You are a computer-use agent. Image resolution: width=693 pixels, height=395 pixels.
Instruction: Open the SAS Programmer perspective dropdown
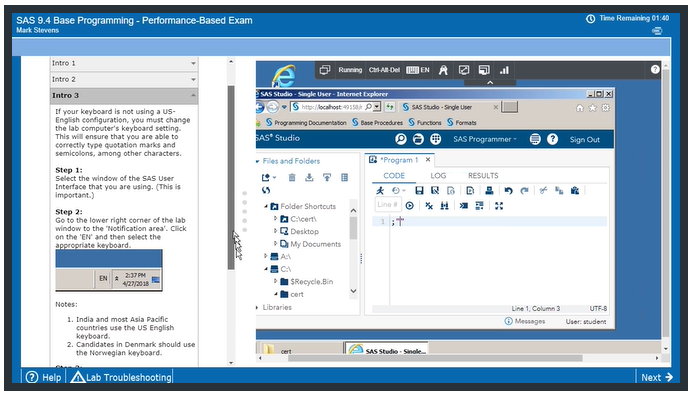pyautogui.click(x=485, y=139)
